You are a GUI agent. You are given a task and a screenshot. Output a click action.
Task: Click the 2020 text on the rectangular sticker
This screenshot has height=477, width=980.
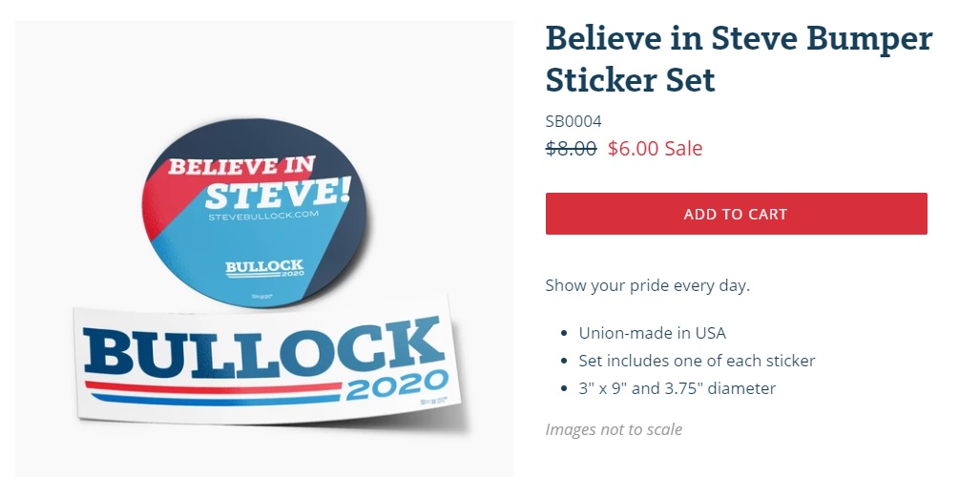pos(397,385)
